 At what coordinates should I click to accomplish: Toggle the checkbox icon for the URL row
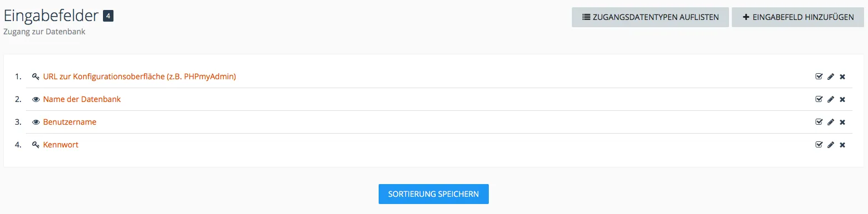819,77
